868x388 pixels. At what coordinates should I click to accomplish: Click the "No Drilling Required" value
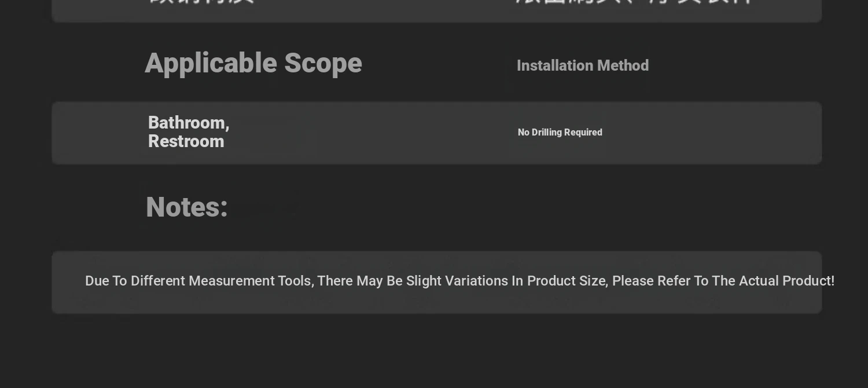click(560, 133)
